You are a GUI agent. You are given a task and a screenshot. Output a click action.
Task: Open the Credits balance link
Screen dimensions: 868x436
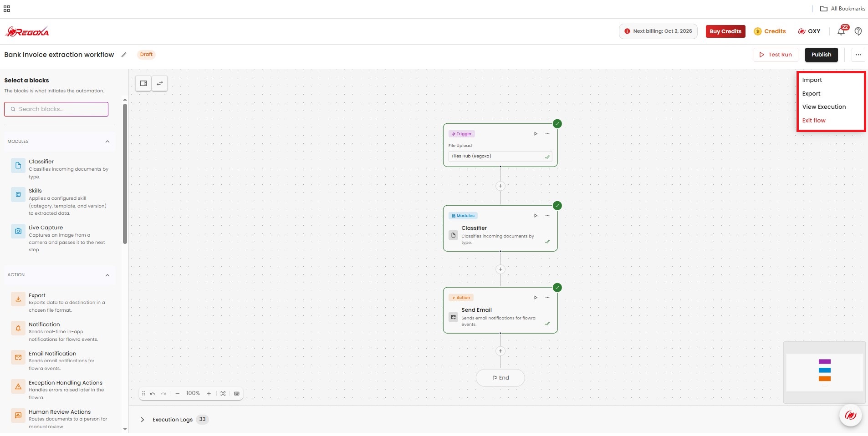click(x=770, y=31)
